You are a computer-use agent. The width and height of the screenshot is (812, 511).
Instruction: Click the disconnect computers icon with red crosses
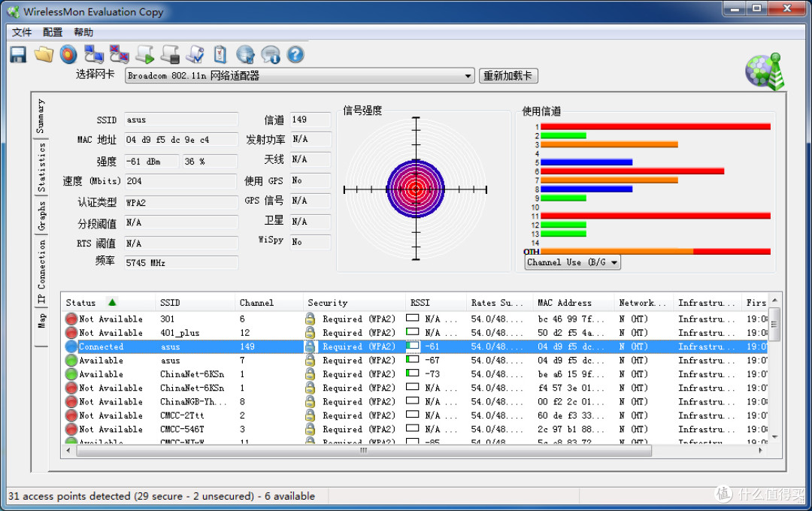coord(119,54)
